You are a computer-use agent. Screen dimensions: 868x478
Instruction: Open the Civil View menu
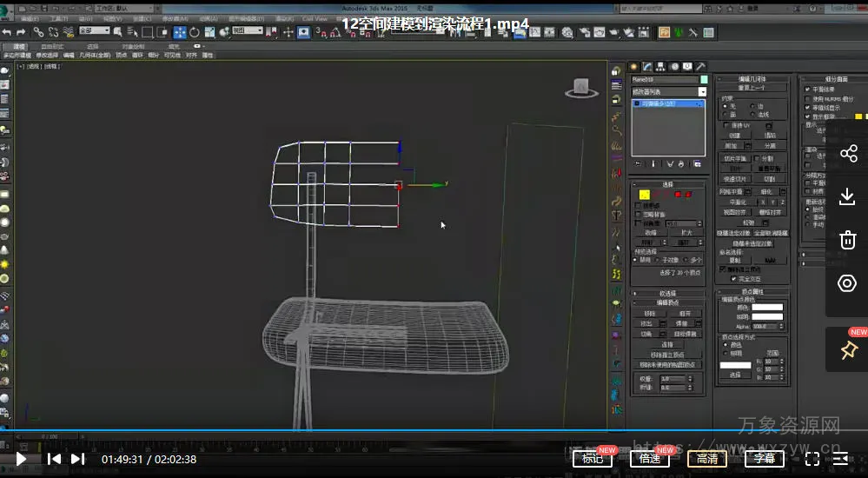tap(315, 18)
